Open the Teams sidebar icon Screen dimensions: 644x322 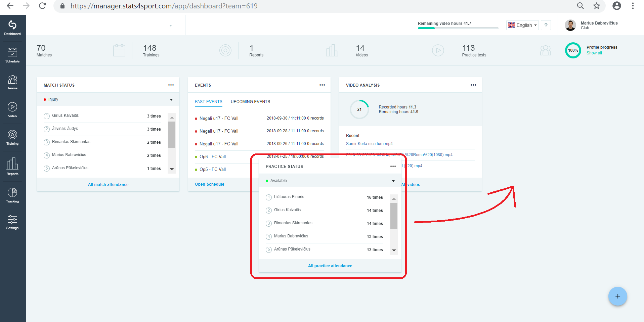[12, 83]
